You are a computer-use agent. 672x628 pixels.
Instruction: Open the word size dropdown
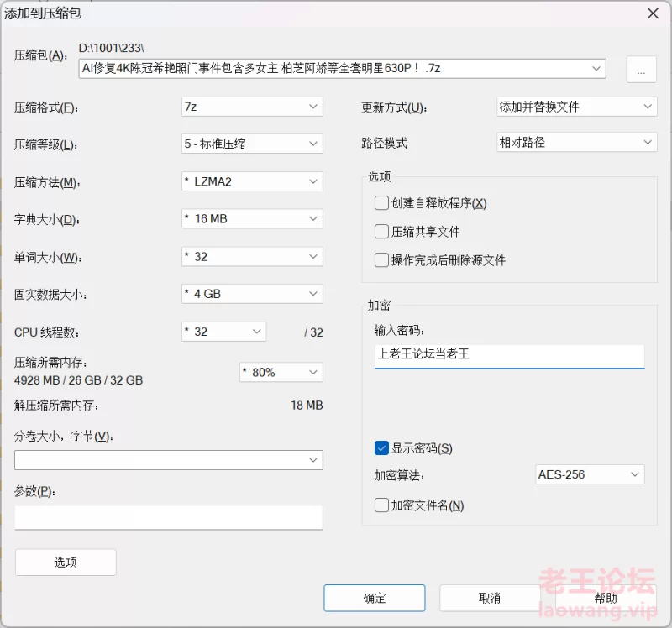(252, 257)
